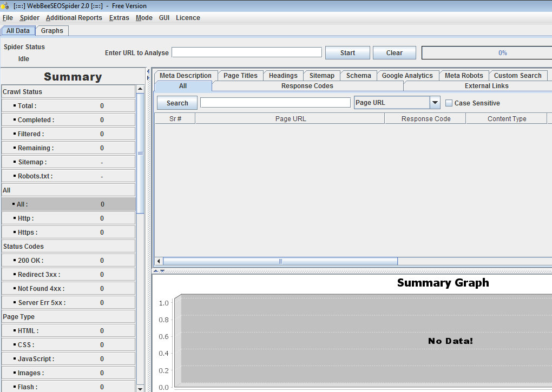Select the Page Titles tab
Image resolution: width=552 pixels, height=392 pixels.
[x=240, y=76]
